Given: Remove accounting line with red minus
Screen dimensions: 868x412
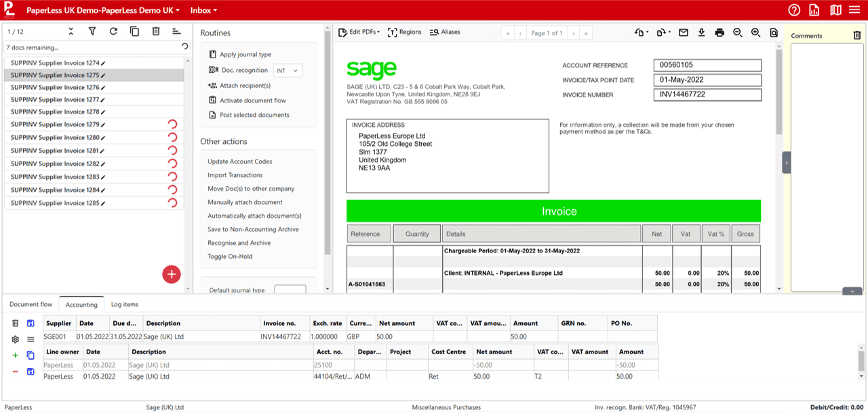Looking at the screenshot, I should (16, 371).
